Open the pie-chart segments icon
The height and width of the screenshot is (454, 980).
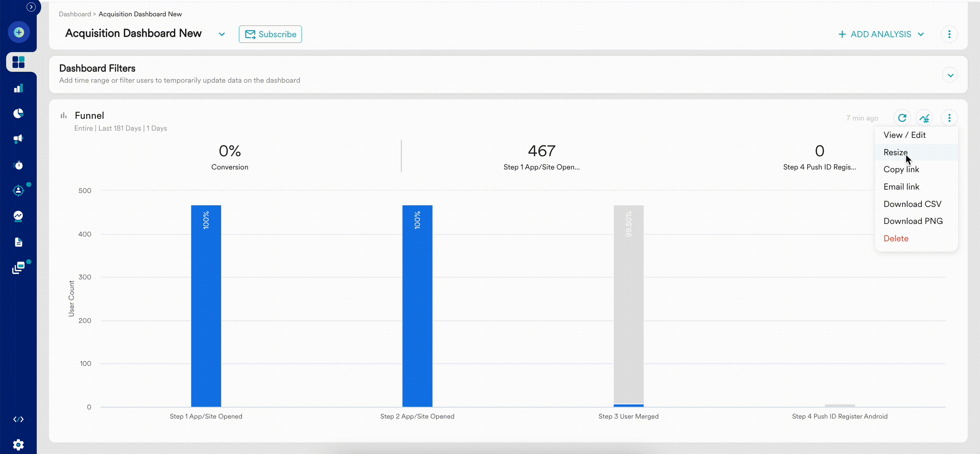18,113
